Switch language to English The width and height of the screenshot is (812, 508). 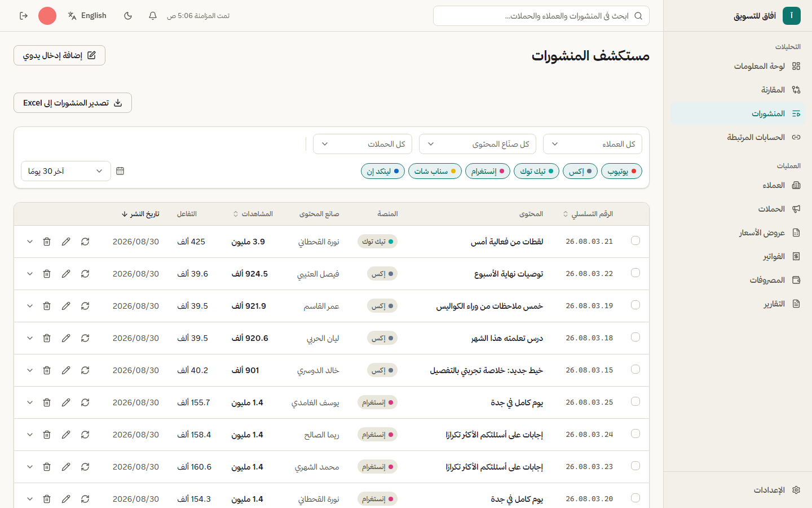coord(87,16)
